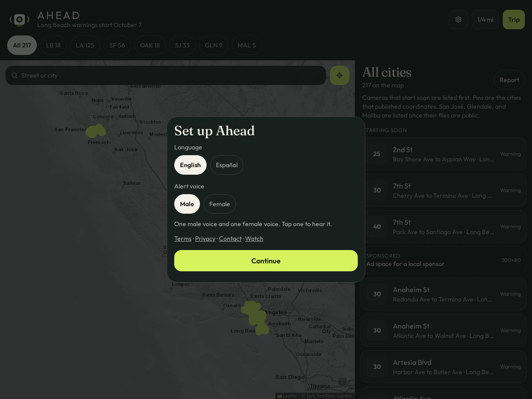Click the Santa Barbara map label
This screenshot has height=399, width=532.
pos(218,295)
